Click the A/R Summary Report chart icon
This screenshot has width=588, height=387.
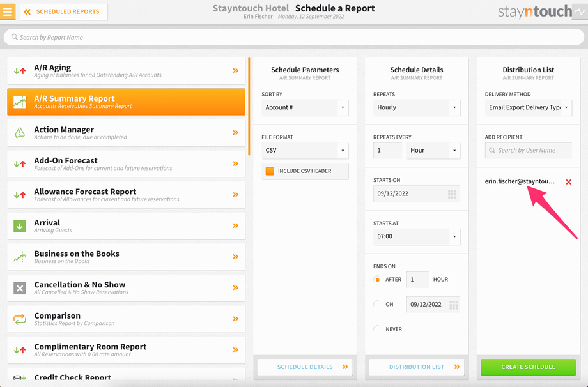tap(20, 102)
